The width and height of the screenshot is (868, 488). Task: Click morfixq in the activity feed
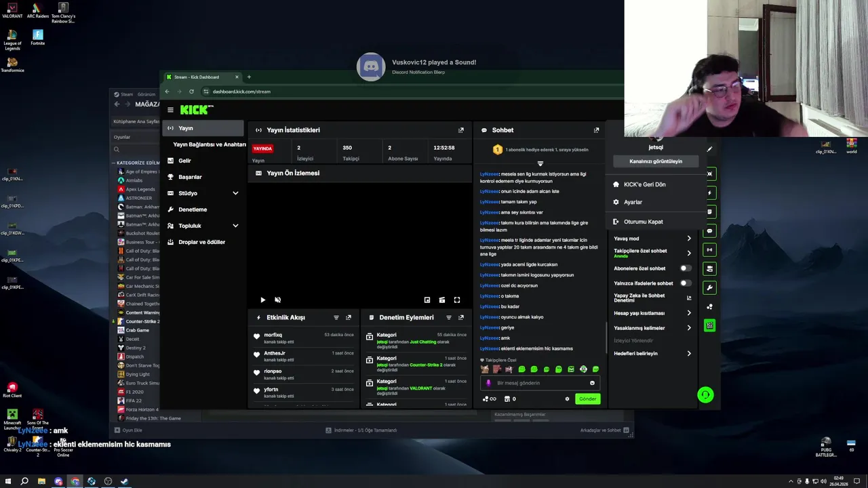point(273,335)
